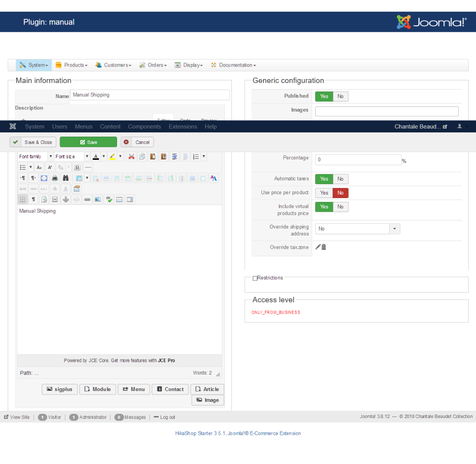The image size is (476, 464).
Task: Set Include virtual products price to Yes
Action: tap(324, 207)
